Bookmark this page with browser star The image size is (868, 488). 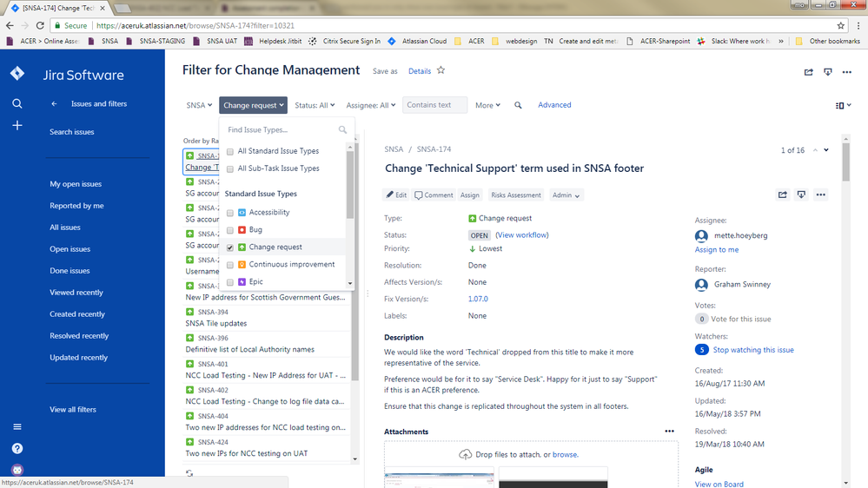click(x=841, y=25)
